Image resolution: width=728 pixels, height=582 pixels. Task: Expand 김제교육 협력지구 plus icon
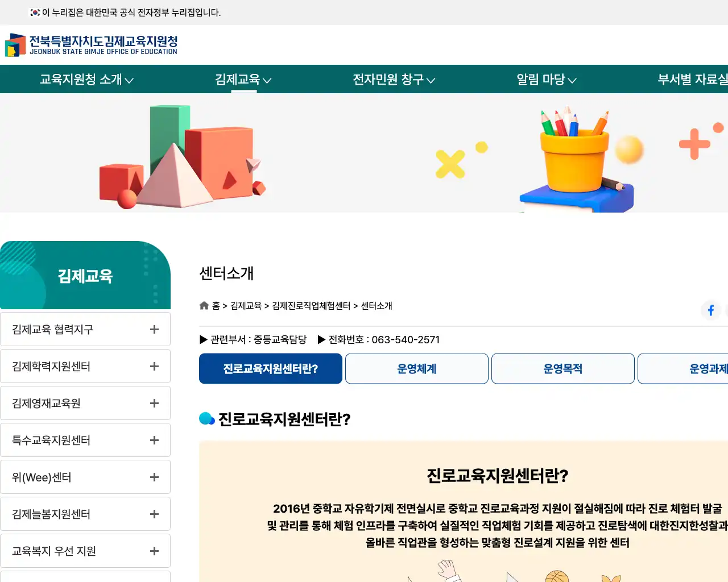pyautogui.click(x=154, y=330)
